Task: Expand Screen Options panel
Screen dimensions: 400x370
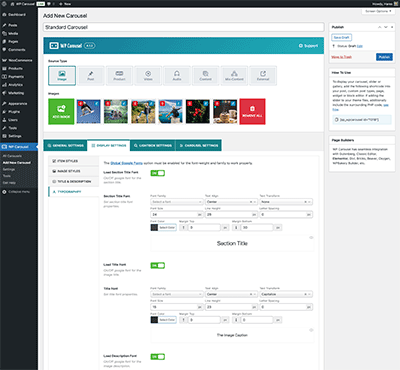Action: point(378,11)
